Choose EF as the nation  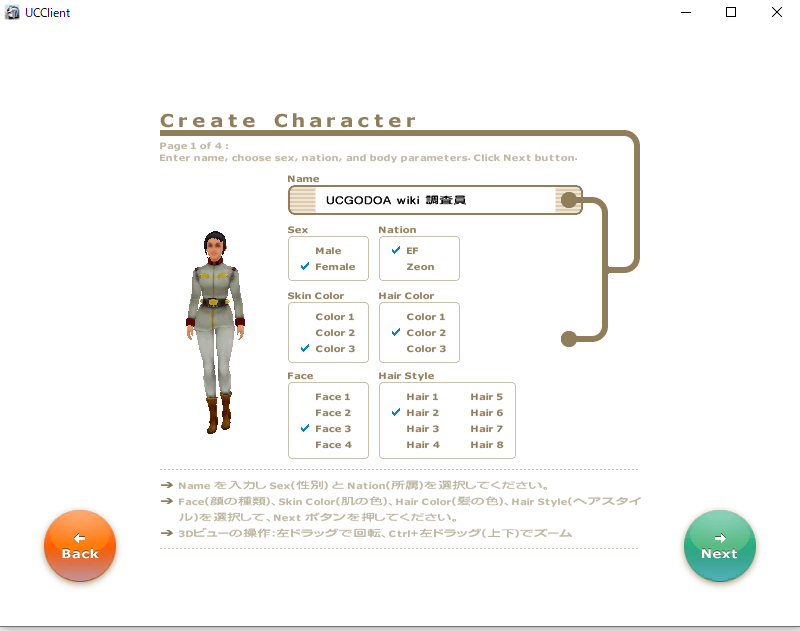pos(412,250)
